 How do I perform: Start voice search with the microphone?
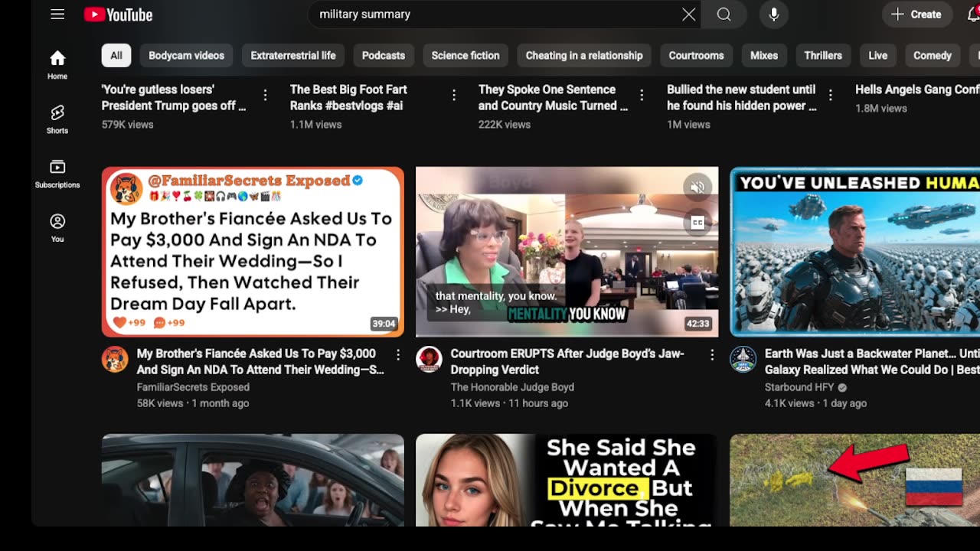774,15
